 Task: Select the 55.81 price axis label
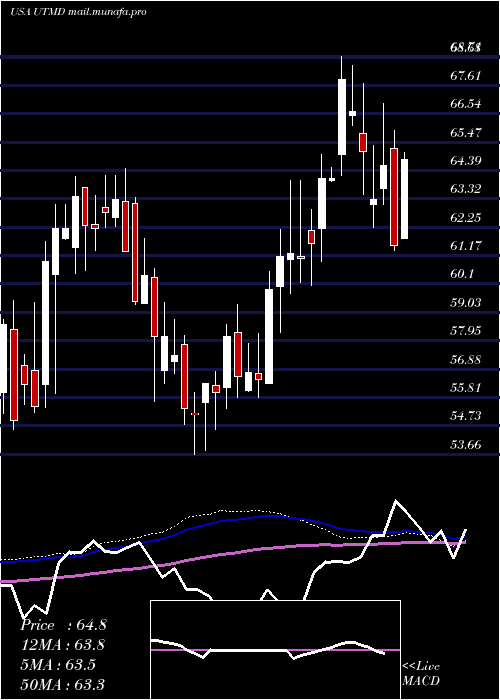point(466,388)
